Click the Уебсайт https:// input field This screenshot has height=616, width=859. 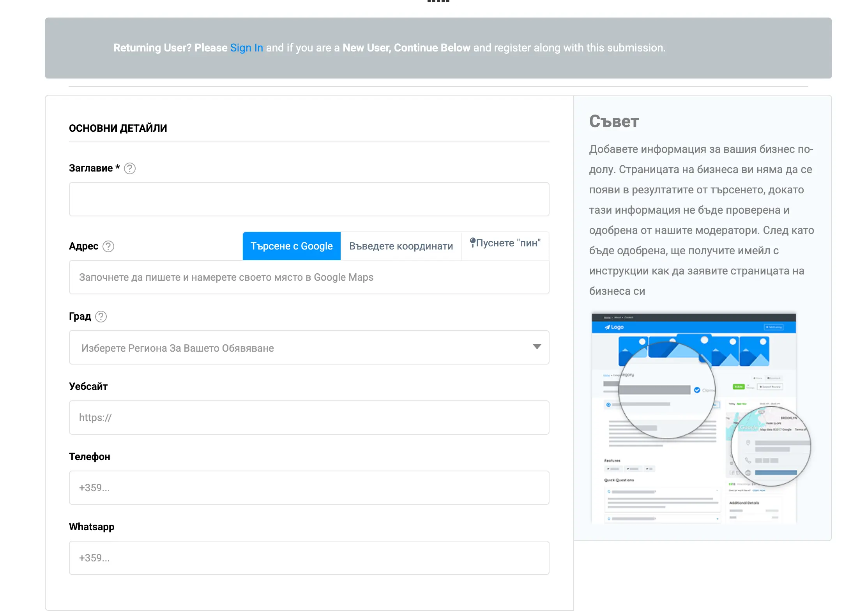coord(309,418)
